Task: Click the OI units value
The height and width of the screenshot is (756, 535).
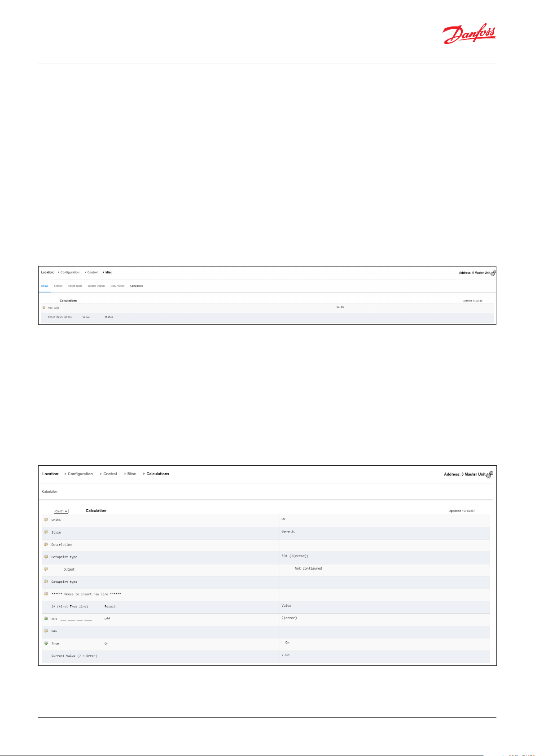Action: pyautogui.click(x=284, y=519)
